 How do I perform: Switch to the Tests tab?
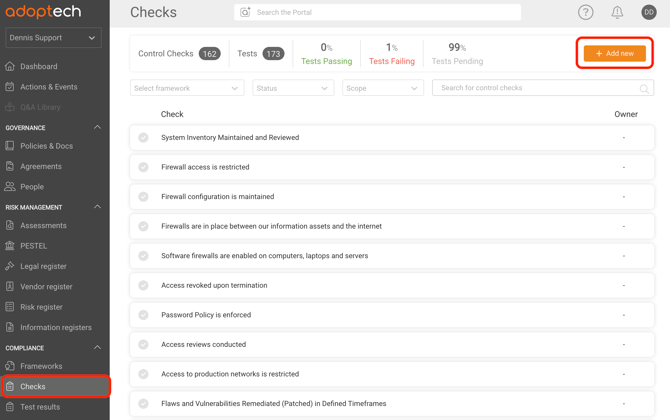click(x=259, y=53)
